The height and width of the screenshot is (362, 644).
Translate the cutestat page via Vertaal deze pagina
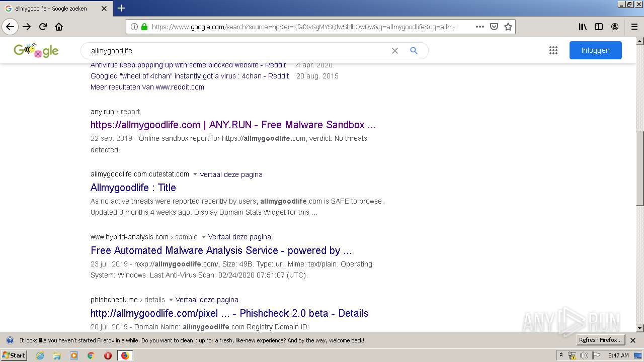pos(231,174)
